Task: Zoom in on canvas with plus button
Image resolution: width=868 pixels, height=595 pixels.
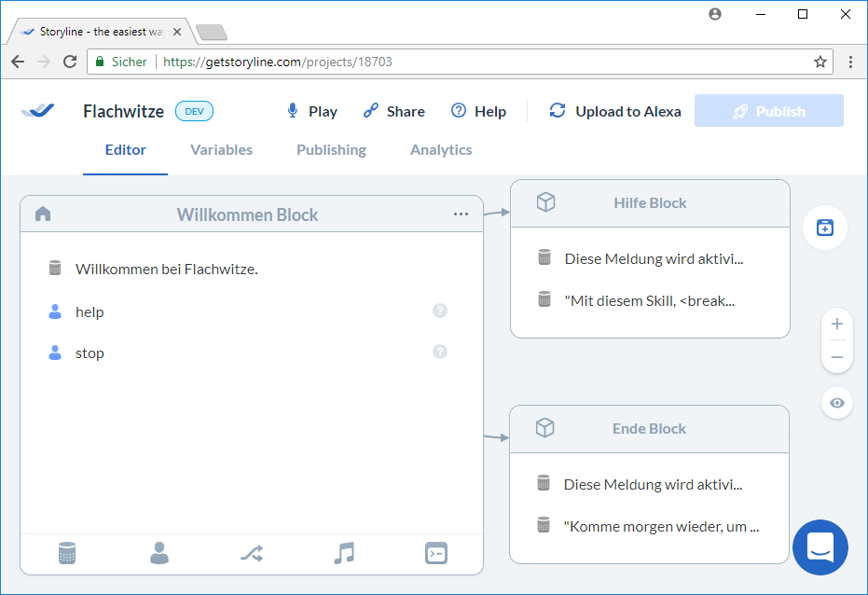Action: (836, 325)
